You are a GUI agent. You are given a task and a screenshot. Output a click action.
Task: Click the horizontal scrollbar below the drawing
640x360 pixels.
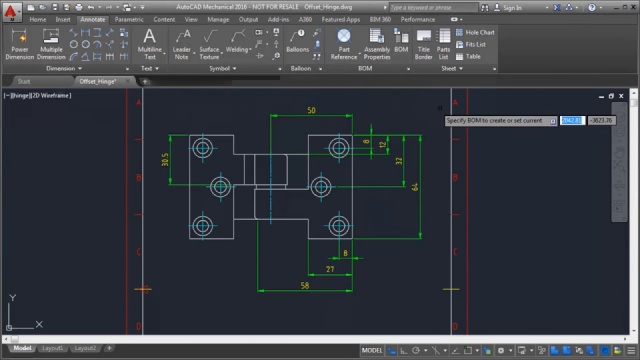(315, 339)
